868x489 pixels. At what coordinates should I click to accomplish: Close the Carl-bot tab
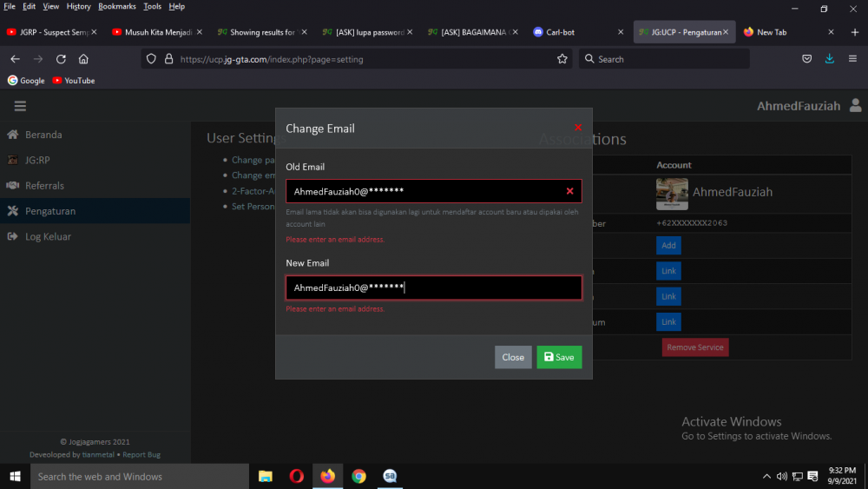tap(621, 32)
